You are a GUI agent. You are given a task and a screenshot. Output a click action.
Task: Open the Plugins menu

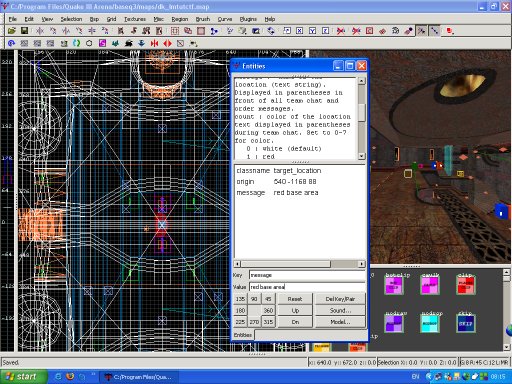248,19
